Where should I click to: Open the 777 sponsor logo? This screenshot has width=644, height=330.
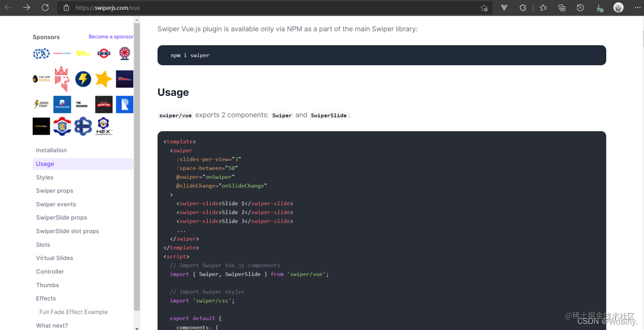coord(104,53)
